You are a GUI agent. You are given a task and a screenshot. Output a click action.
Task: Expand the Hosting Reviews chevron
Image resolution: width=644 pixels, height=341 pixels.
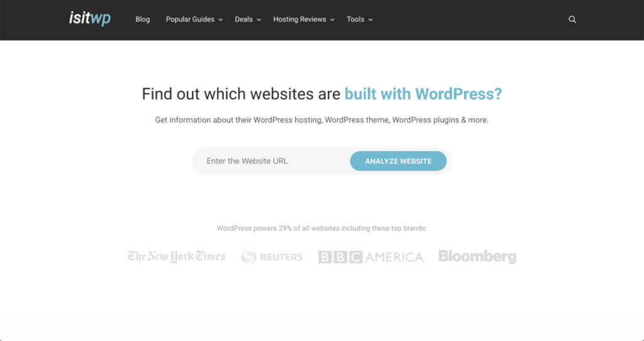point(332,19)
